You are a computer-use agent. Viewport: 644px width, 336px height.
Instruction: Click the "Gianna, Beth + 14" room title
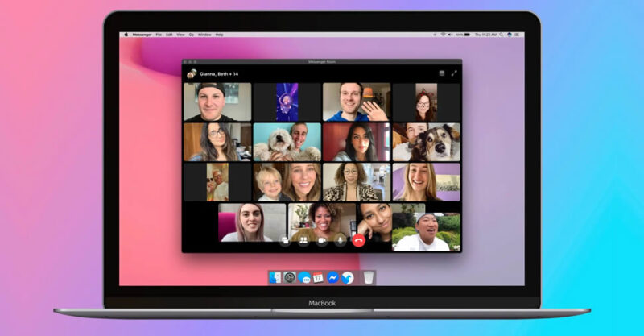221,73
